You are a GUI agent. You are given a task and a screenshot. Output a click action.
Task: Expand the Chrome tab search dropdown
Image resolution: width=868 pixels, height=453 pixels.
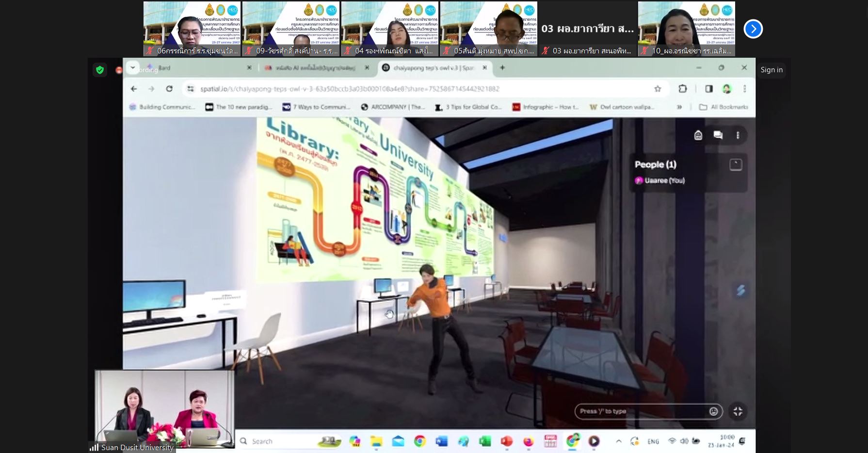(x=132, y=68)
